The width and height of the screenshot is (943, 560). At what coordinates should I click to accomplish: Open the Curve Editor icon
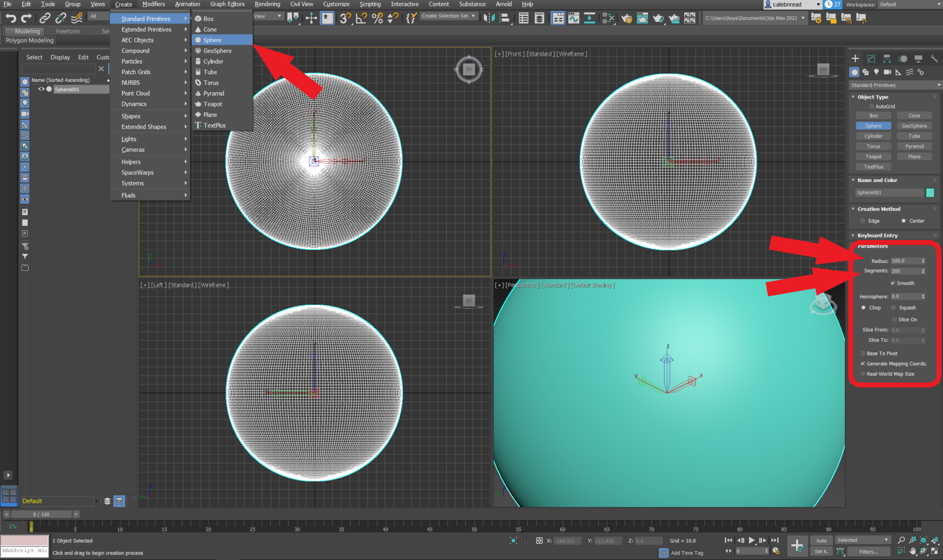tap(574, 18)
